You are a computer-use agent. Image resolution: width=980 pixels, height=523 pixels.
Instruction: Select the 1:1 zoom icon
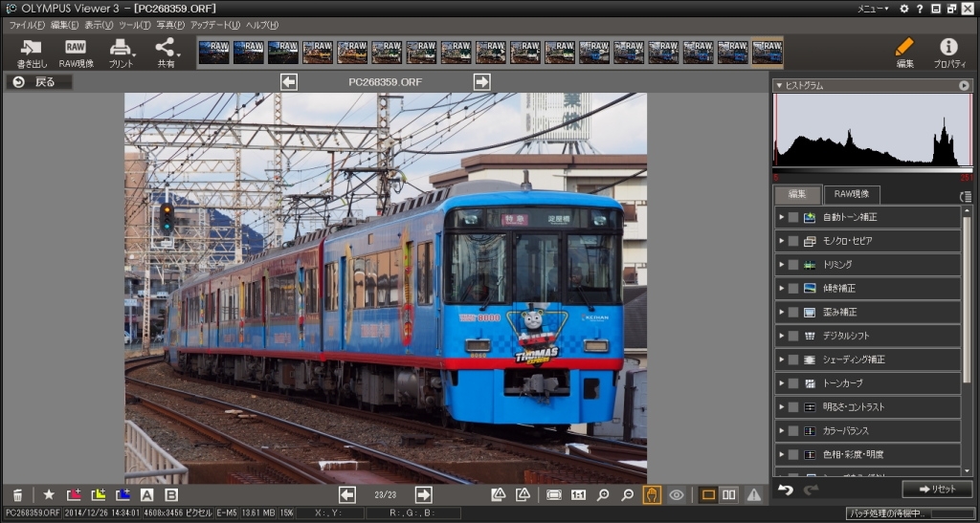pos(579,495)
